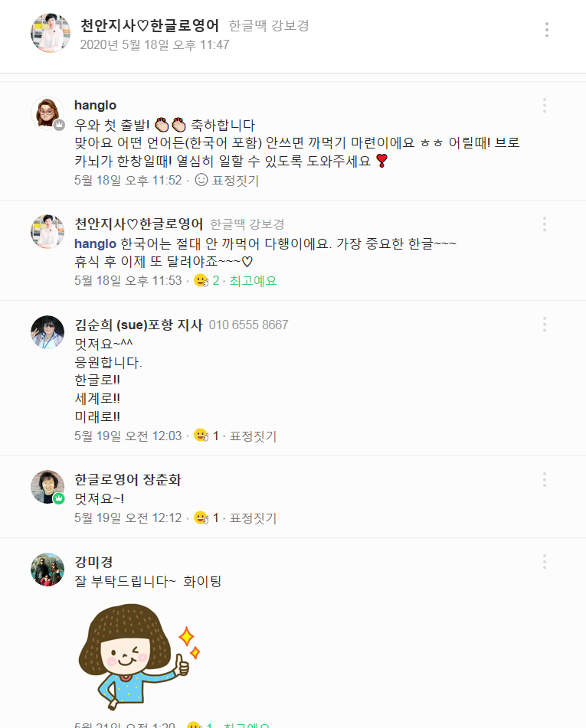Open the post author's profile picture
This screenshot has height=728, width=586.
pos(51,33)
